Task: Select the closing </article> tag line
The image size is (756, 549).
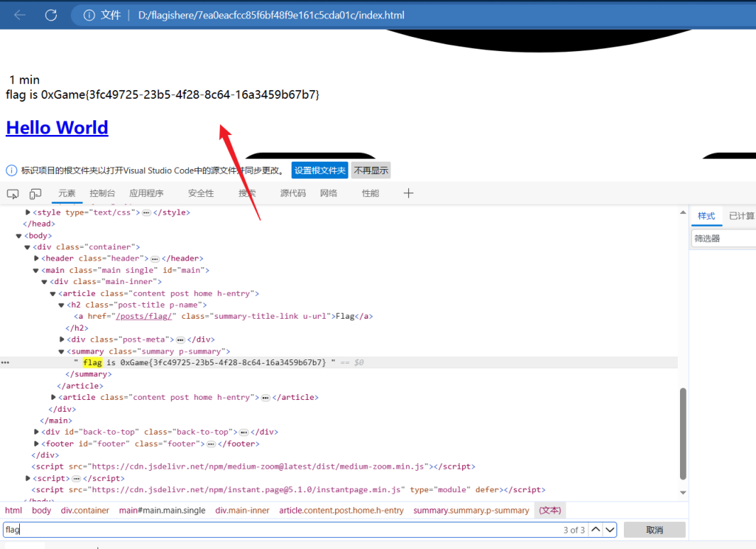Action: pos(80,386)
